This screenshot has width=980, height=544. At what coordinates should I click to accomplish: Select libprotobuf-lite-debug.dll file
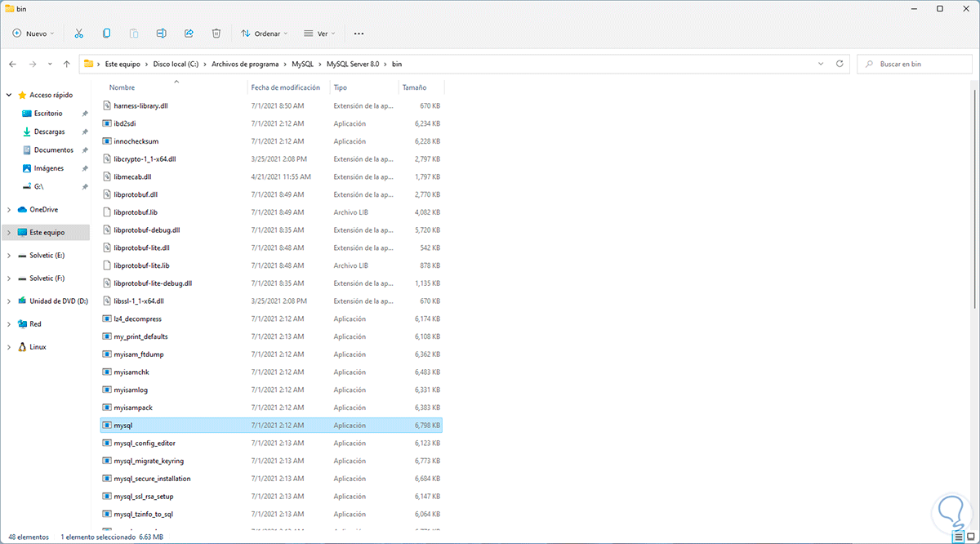click(x=270, y=283)
